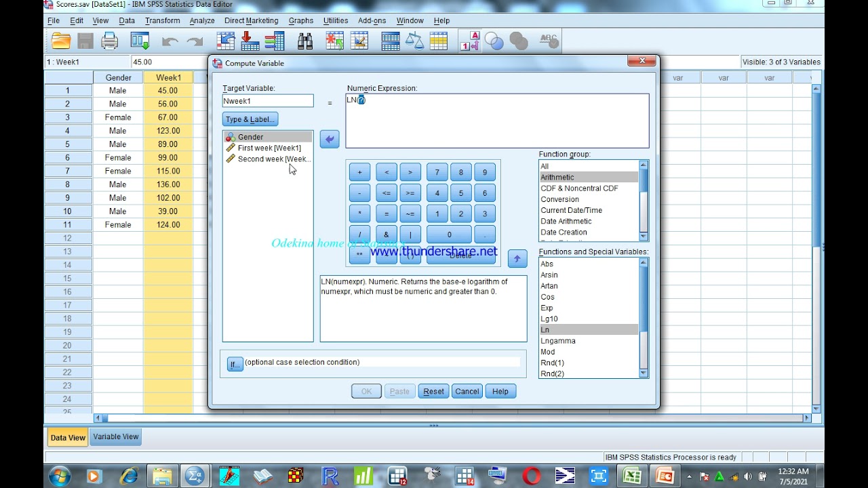Viewport: 868px width, 488px height.
Task: Click the Weight Cases scales icon
Action: [x=414, y=41]
